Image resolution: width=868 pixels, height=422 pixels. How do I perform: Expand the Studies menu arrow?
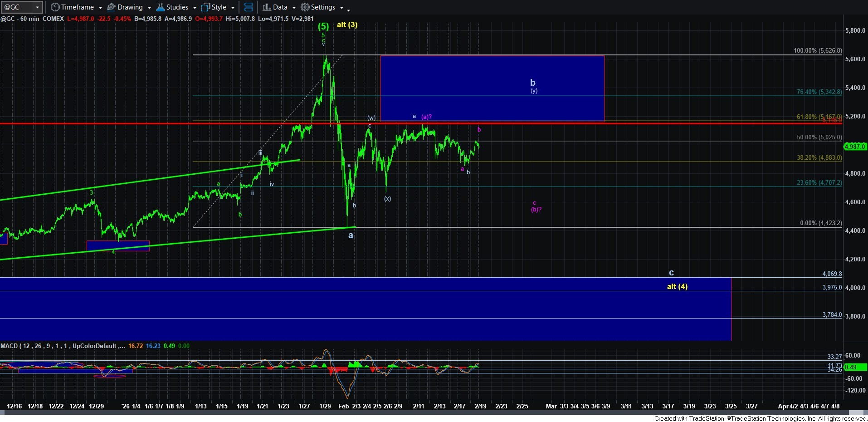click(195, 8)
